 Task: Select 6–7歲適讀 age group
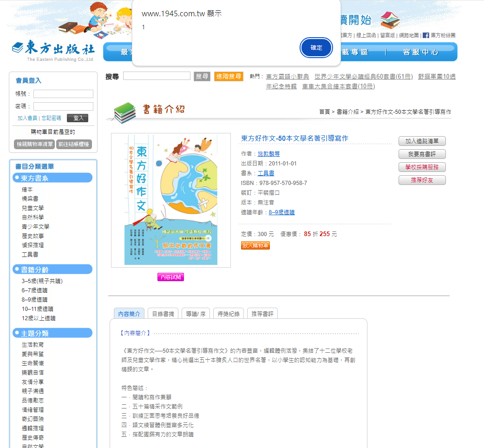pyautogui.click(x=34, y=290)
